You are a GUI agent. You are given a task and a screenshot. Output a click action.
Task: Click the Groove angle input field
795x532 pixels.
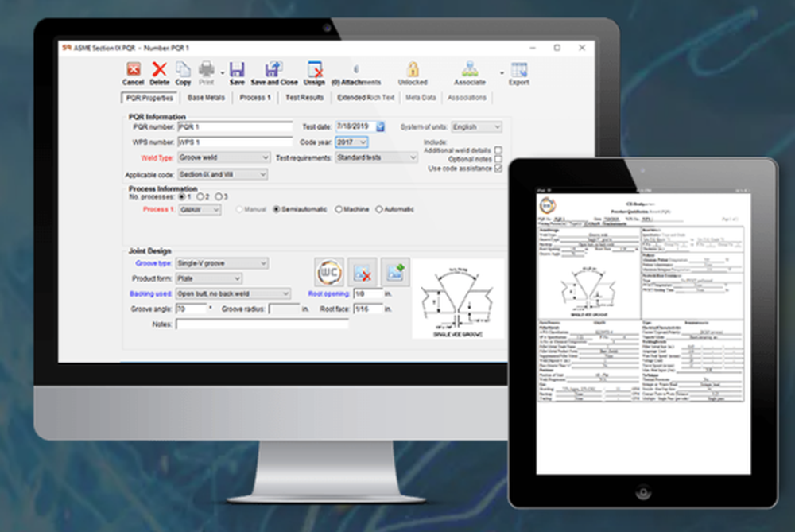tap(191, 309)
